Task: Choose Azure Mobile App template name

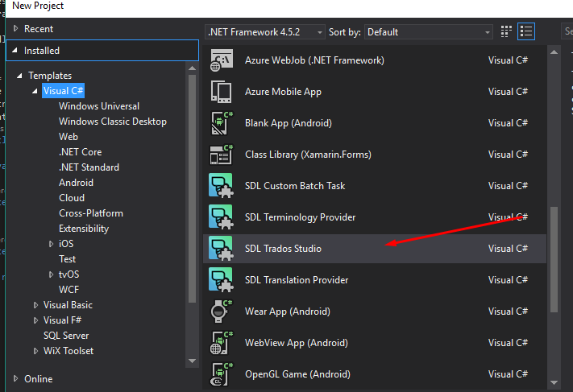Action: click(x=283, y=92)
